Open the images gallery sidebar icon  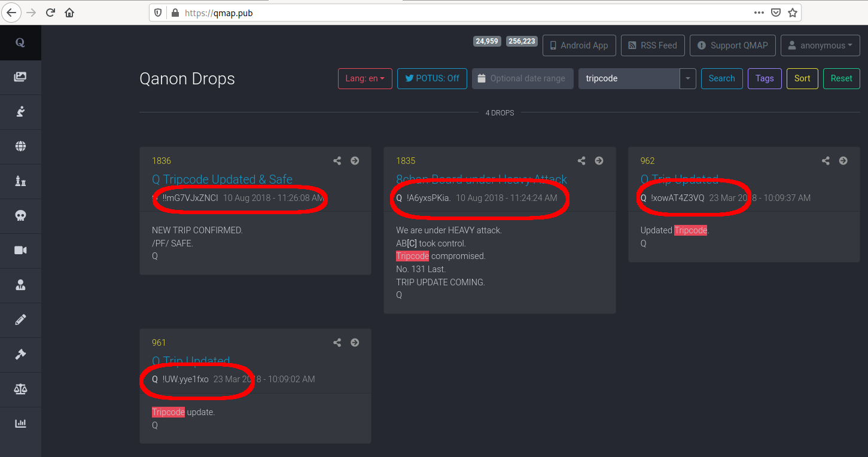(x=20, y=77)
